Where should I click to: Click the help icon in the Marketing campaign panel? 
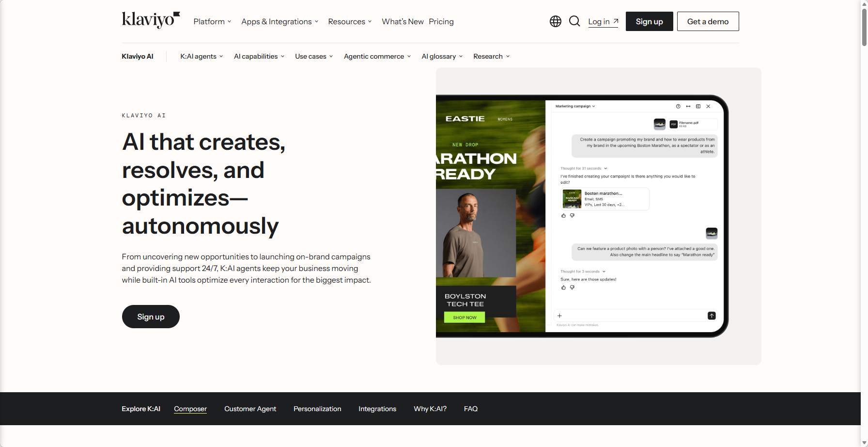pyautogui.click(x=678, y=106)
